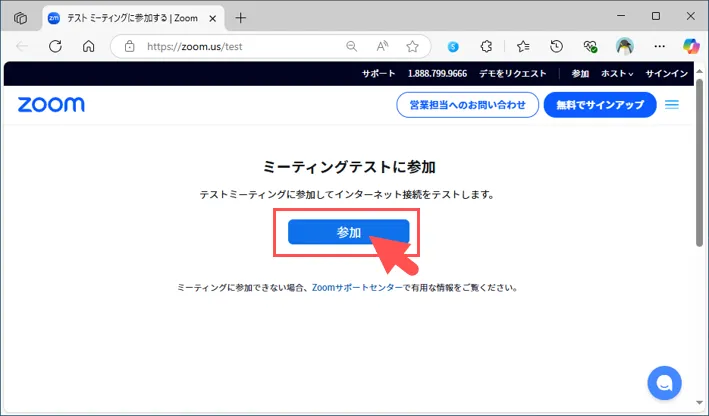
Task: Open Browser essentials heart icon
Action: click(x=590, y=46)
